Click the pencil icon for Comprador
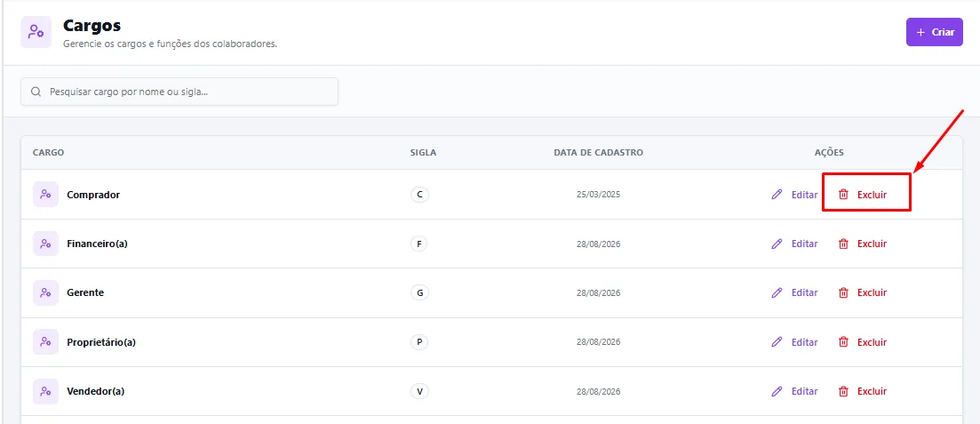The height and width of the screenshot is (424, 980). click(x=777, y=195)
